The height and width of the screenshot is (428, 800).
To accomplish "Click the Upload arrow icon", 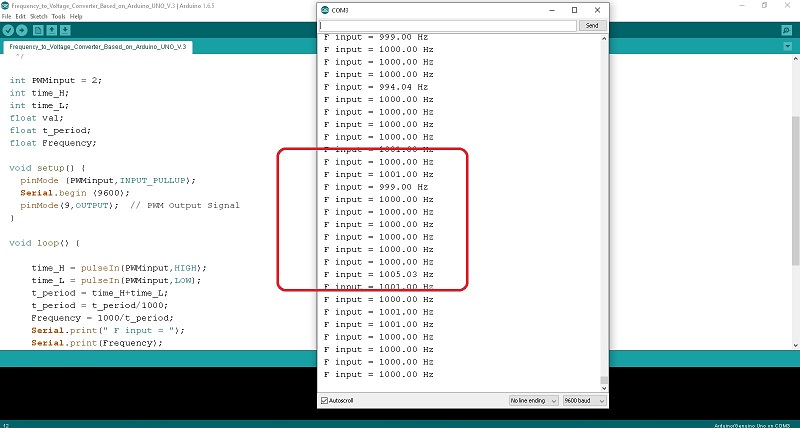I will (21, 31).
